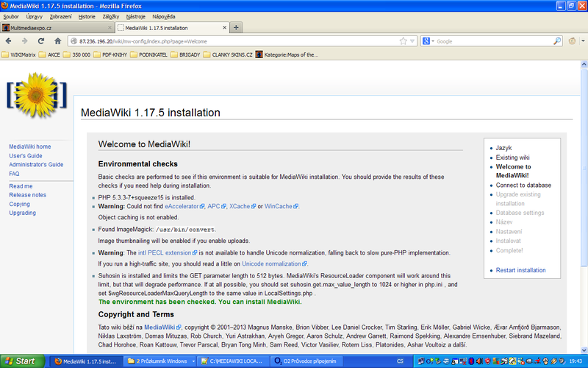Open the PODNIKATEL bookmark folder

click(x=149, y=54)
